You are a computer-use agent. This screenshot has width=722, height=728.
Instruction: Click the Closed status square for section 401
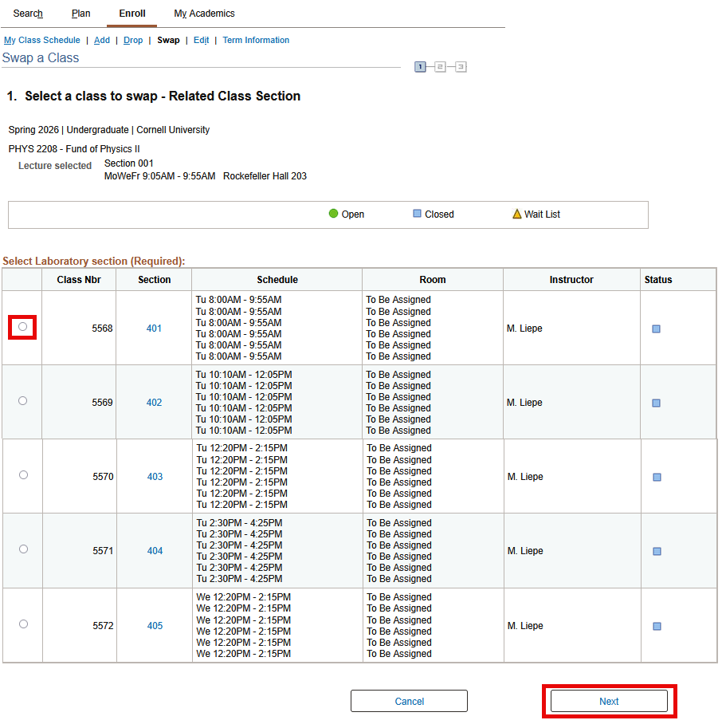click(656, 328)
